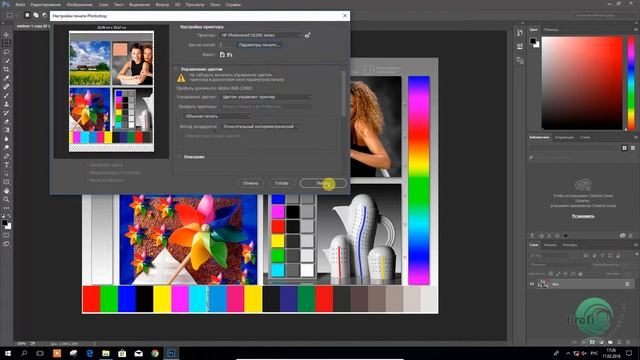Select the Eyedropper tool
This screenshot has height=360, width=640.
point(6,78)
